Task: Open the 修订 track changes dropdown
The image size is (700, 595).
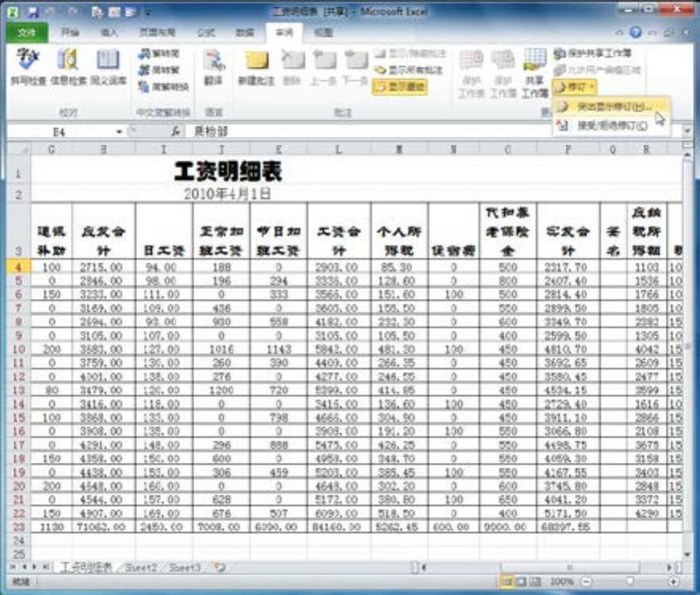Action: (574, 87)
